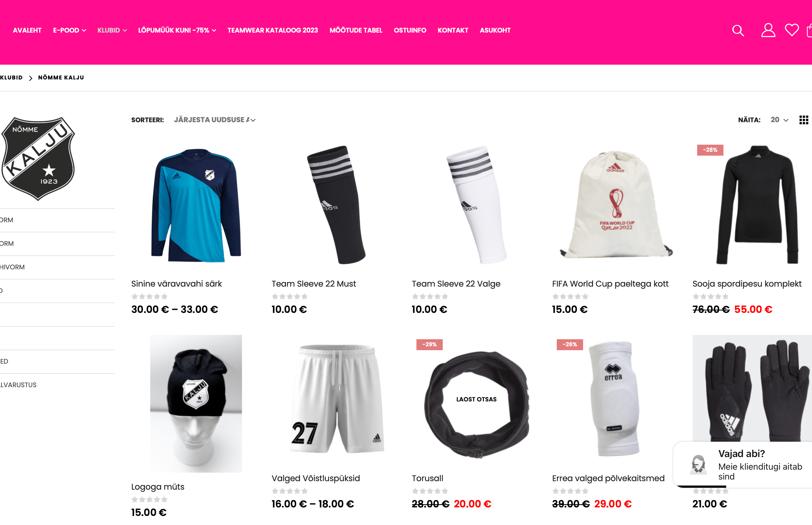Open the sort order dropdown
Screen dimensions: 812x525
214,120
